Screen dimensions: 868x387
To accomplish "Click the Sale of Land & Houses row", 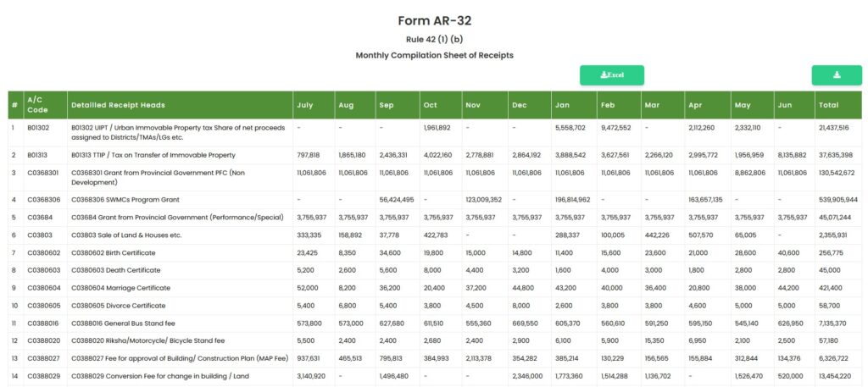I will [x=435, y=235].
